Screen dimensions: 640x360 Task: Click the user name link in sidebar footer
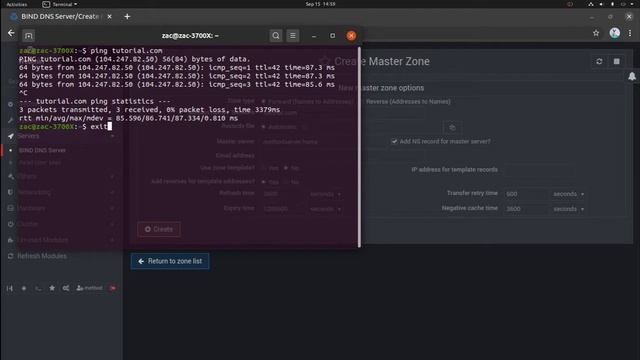tap(89, 288)
